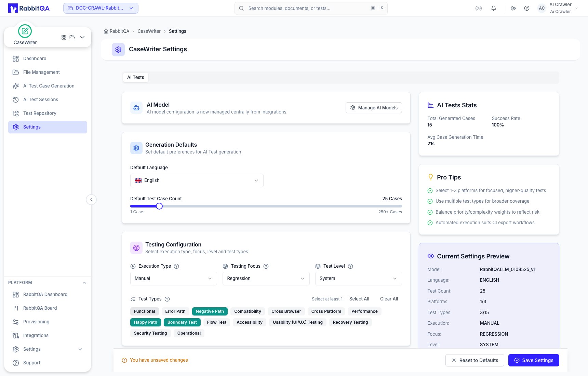Open the AI Crawler account menu chevron
The width and height of the screenshot is (588, 376).
coord(576,8)
